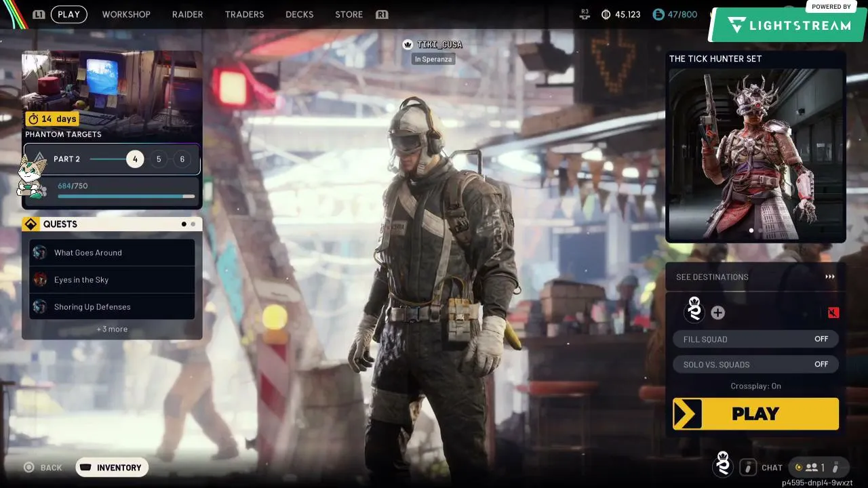Select the highlighted Play tab
This screenshot has width=868, height=488.
tap(68, 14)
